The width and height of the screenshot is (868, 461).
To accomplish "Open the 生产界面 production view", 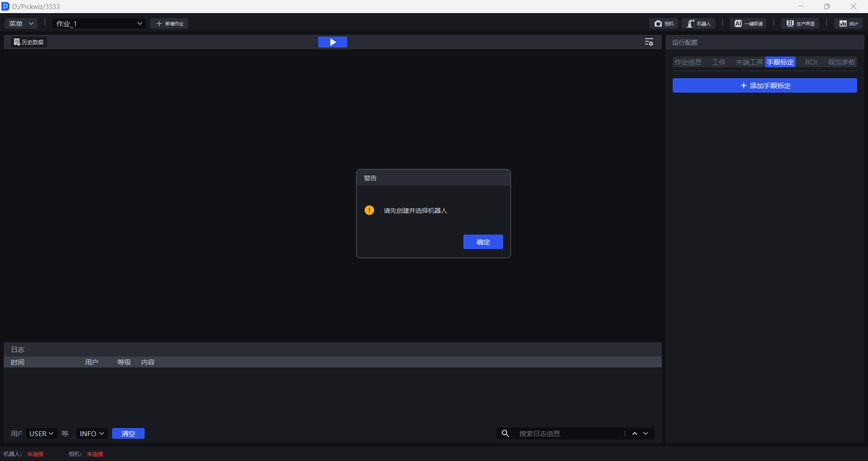I will [x=800, y=24].
